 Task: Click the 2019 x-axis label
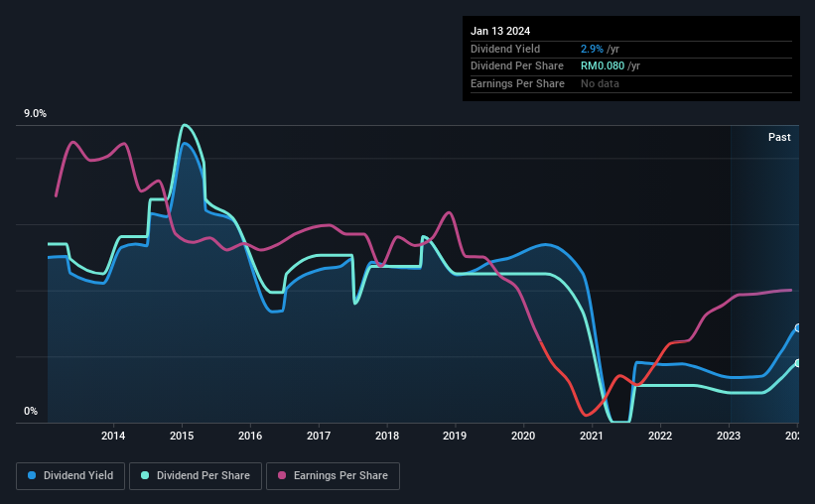tap(455, 436)
